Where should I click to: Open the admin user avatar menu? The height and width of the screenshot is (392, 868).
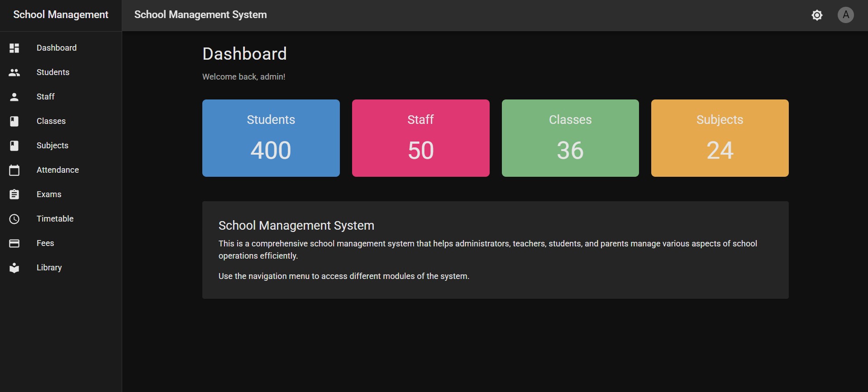point(845,15)
